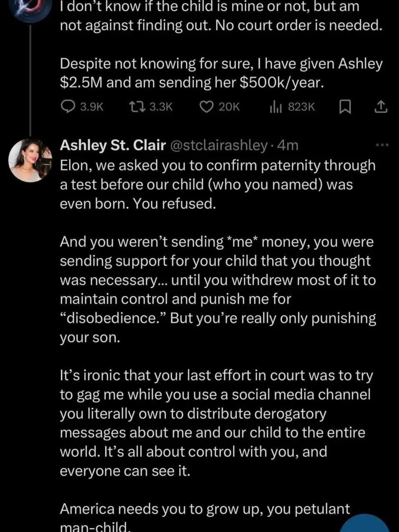
Task: Open more options on Ashley St. Clair's reply
Action: [382, 145]
